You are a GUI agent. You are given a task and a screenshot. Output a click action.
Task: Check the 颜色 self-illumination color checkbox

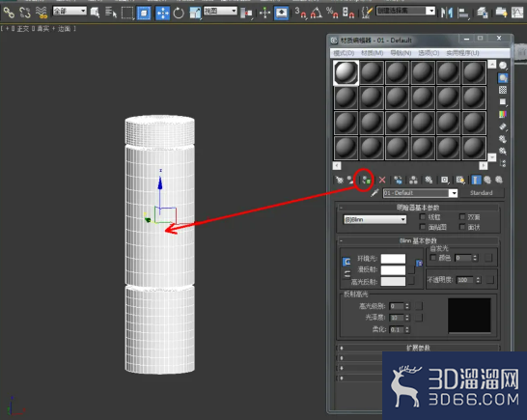click(433, 258)
